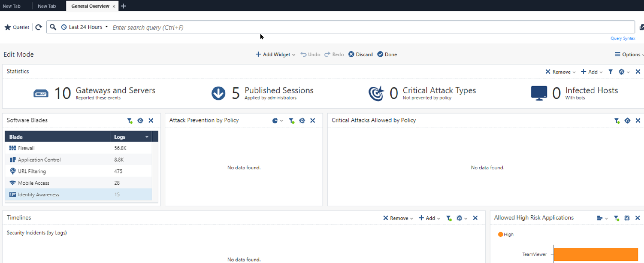Open the Queries favorites star
The height and width of the screenshot is (263, 644).
(x=8, y=27)
